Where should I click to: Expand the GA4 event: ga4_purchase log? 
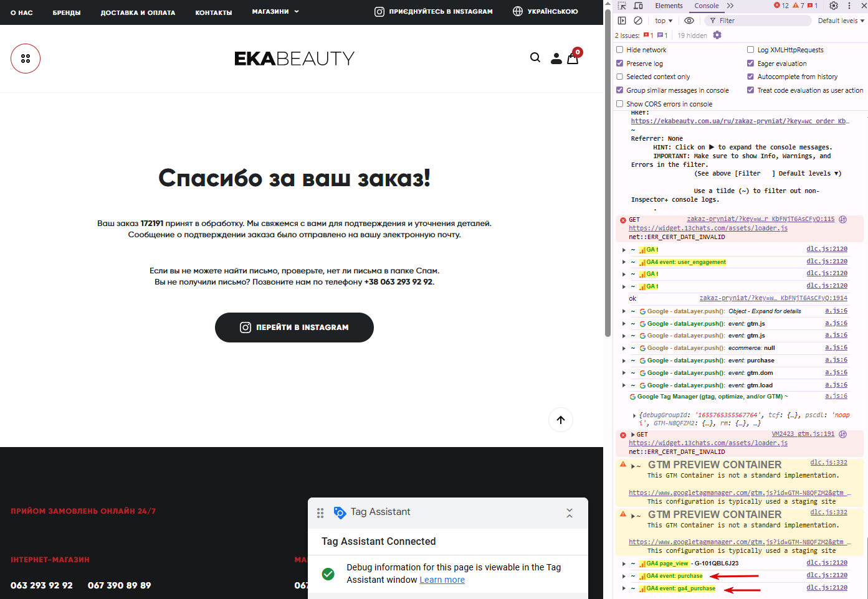624,588
